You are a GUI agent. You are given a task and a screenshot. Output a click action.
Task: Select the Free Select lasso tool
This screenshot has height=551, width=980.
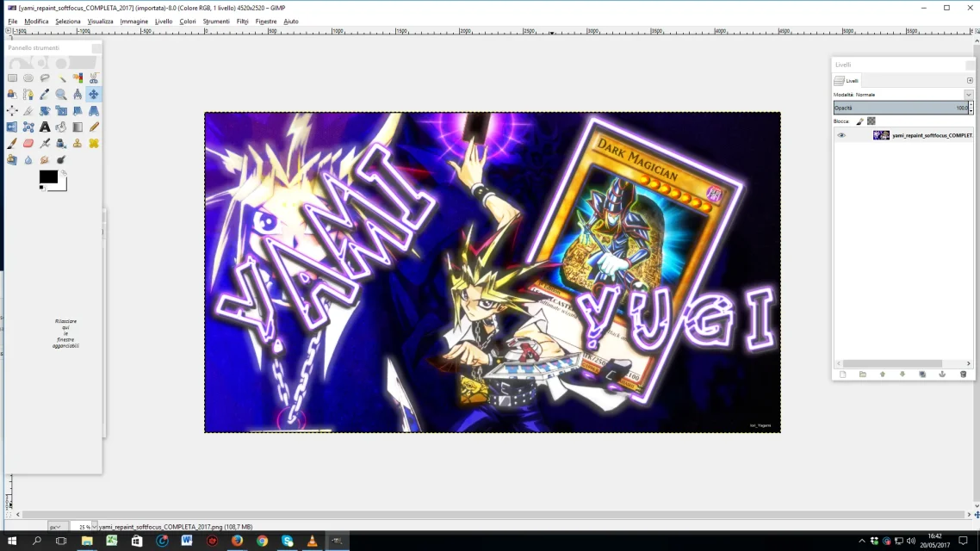pos(45,78)
